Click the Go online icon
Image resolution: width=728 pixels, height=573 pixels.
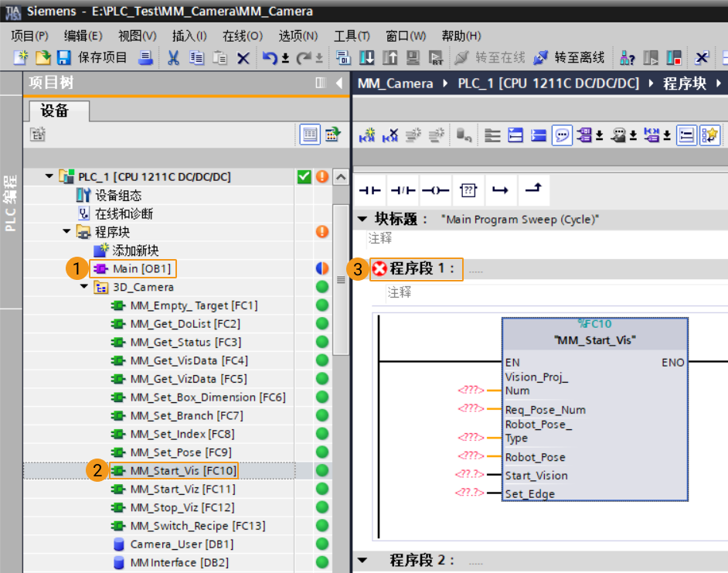tap(461, 58)
